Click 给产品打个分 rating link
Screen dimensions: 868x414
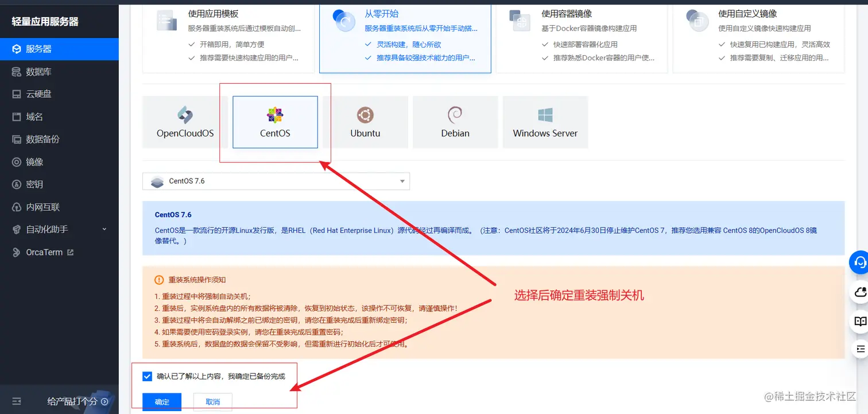(x=77, y=401)
